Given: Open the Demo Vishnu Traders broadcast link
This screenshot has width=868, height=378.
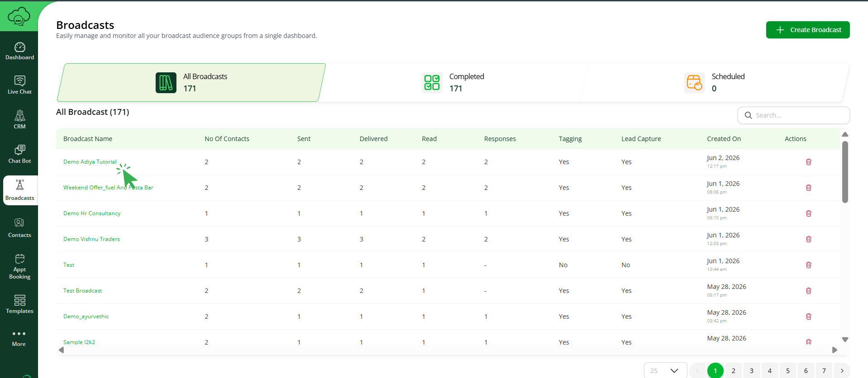Looking at the screenshot, I should click(x=91, y=239).
